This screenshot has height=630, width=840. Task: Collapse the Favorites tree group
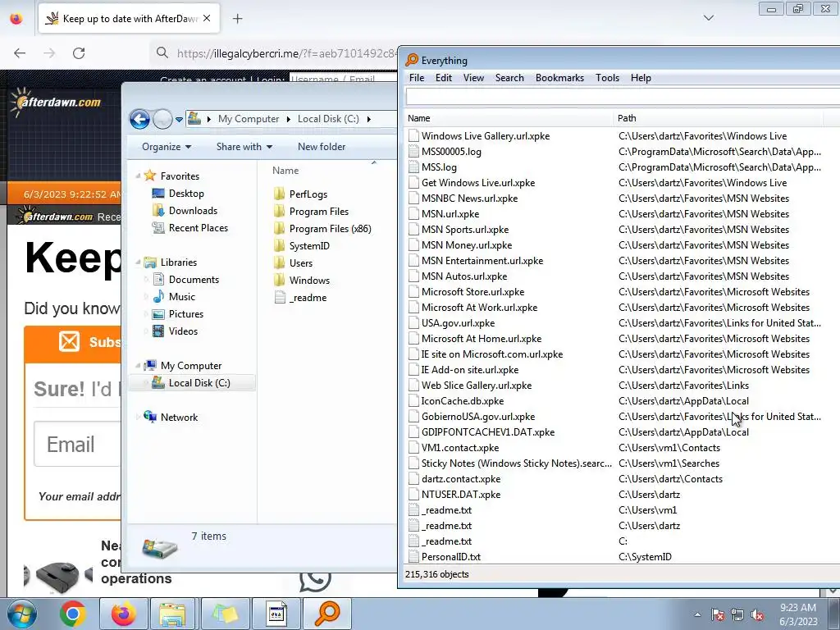(138, 176)
